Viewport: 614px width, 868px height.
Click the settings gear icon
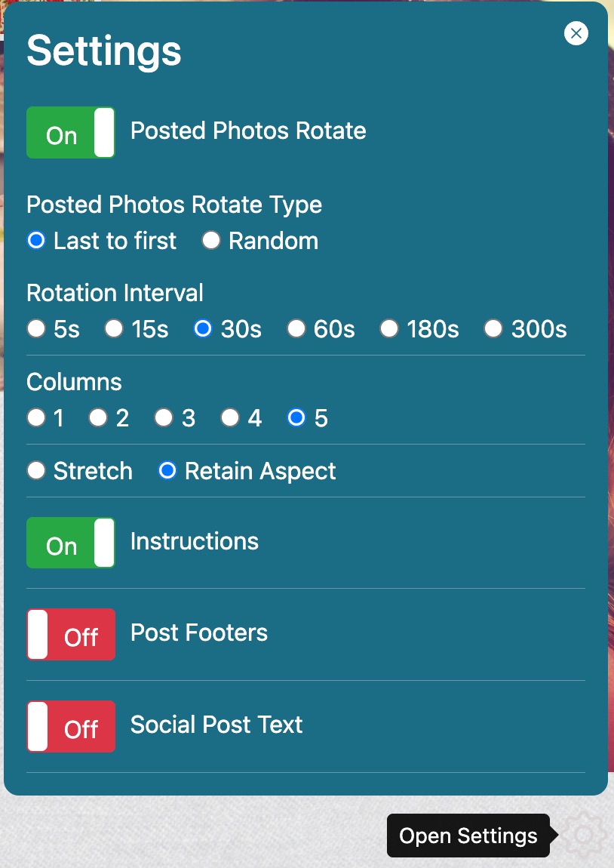coord(585,836)
